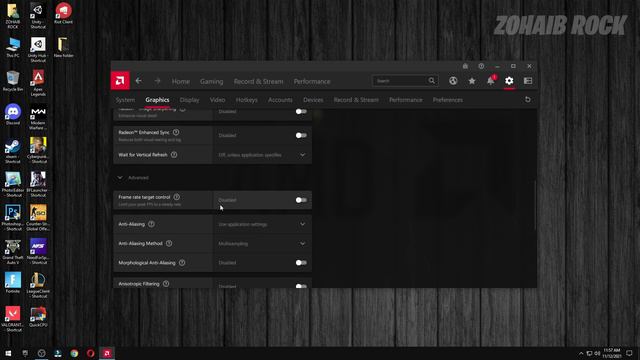Enable Radeon Enhanced Sync switch

[301, 135]
